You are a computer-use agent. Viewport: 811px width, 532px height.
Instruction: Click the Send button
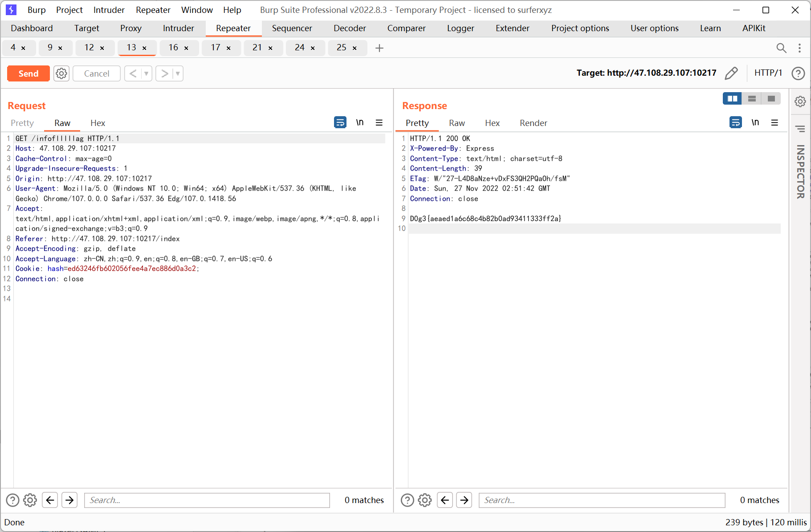29,73
